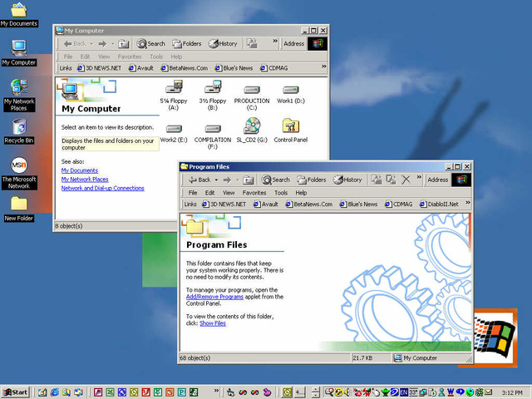
Task: Toggle the History pane in My Computer window
Action: 223,44
